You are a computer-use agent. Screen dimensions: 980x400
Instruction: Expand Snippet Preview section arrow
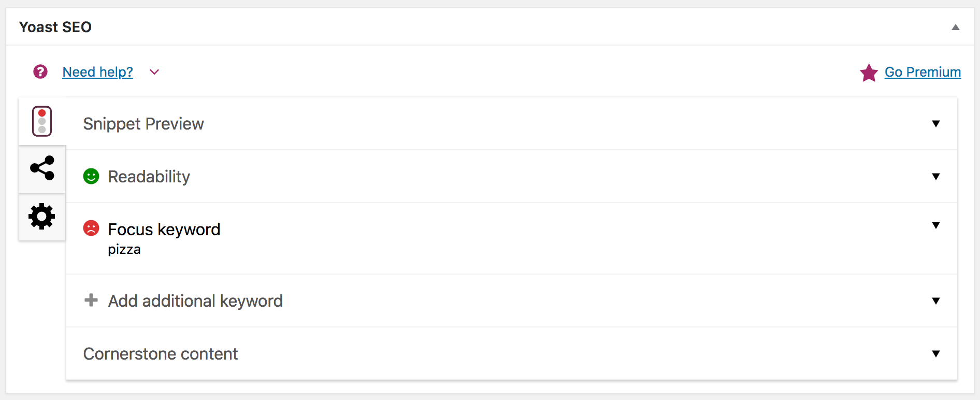tap(936, 124)
